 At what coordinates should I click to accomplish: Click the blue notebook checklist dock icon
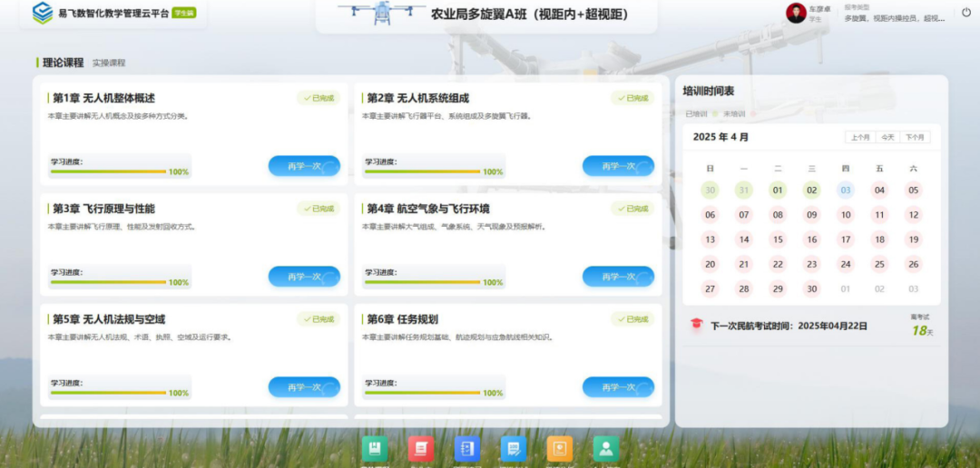(x=467, y=449)
